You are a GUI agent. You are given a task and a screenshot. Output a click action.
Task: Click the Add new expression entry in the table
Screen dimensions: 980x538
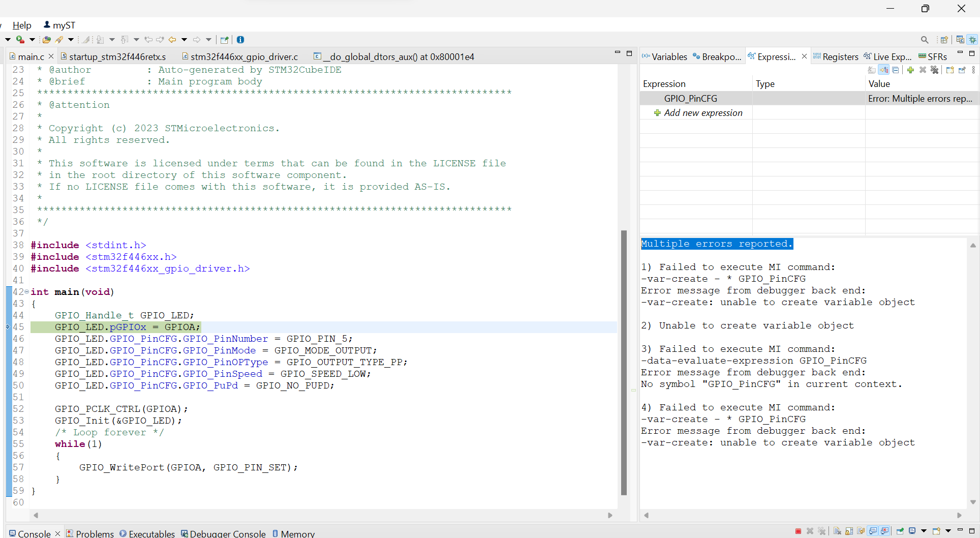[702, 113]
